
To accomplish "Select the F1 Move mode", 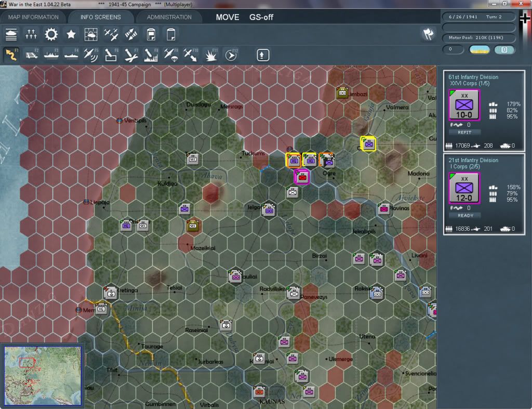I will pos(11,55).
